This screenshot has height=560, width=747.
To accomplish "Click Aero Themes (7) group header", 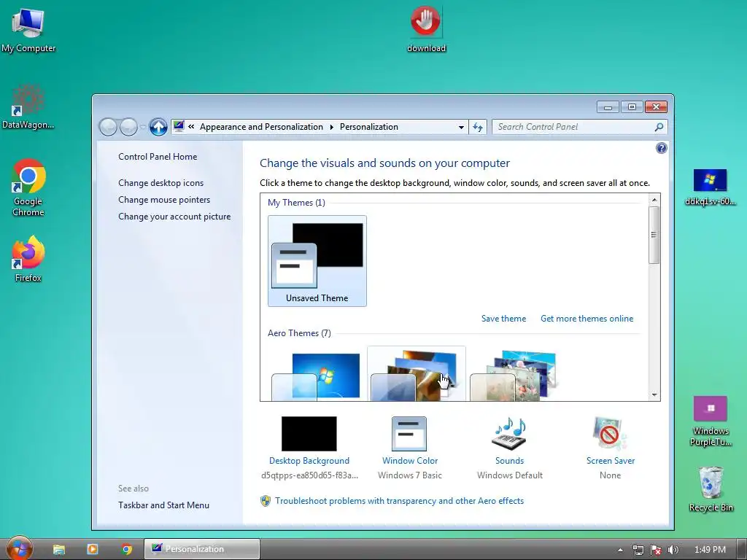I will (299, 332).
